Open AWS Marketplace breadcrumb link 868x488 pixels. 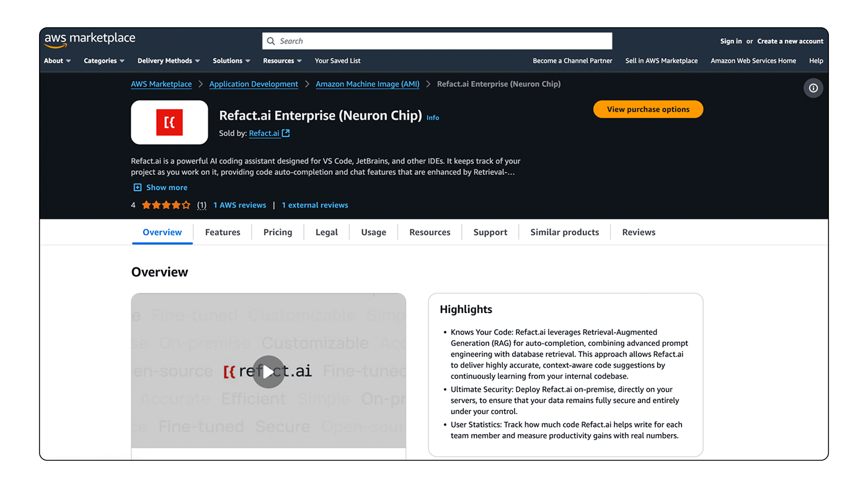point(161,84)
